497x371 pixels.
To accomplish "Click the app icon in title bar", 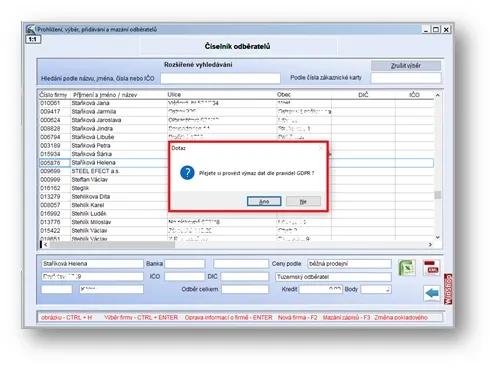I will [x=30, y=29].
